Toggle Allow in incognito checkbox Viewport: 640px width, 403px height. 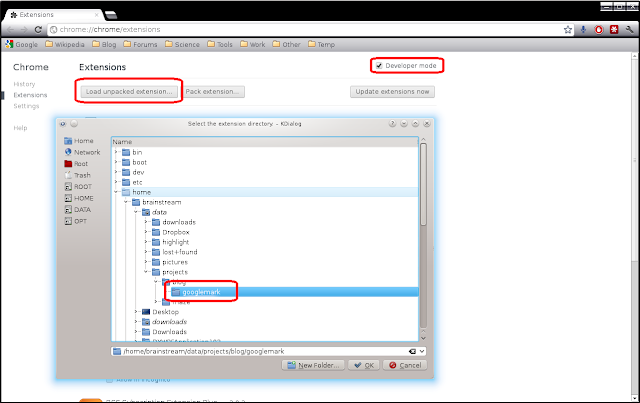coord(109,380)
